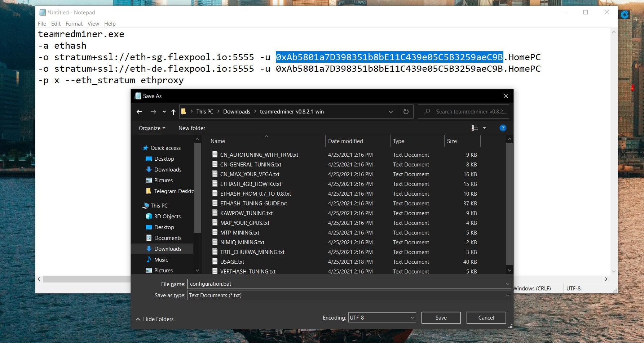
Task: Change view layout icon in Save As
Action: 475,128
